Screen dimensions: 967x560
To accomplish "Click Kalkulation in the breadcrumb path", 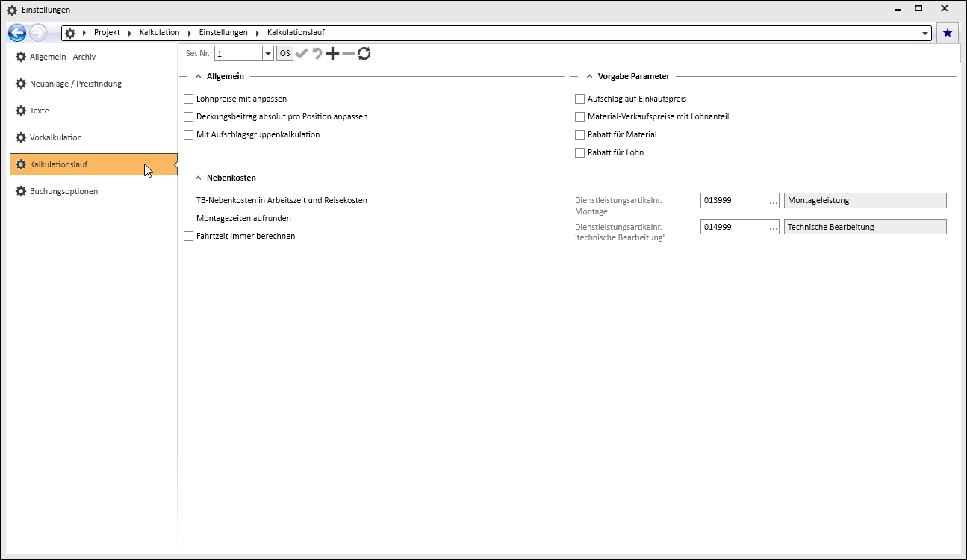I will (x=159, y=33).
